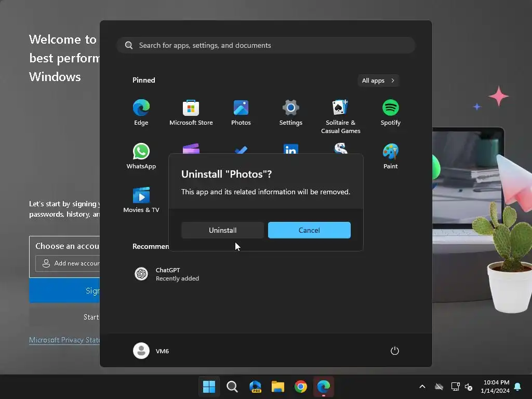Show hidden system tray icons

(422, 387)
